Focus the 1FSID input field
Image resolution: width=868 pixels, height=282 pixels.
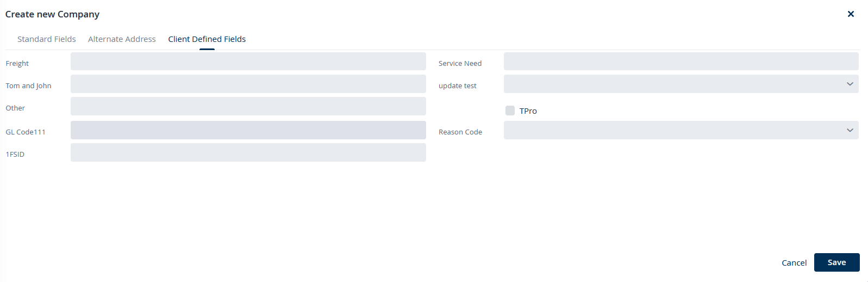248,152
